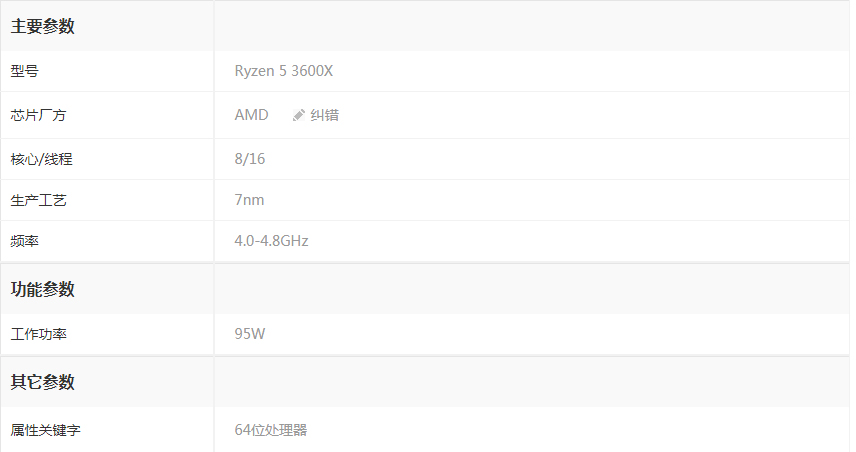The width and height of the screenshot is (856, 452).
Task: Click the 频率 row label
Action: tap(25, 241)
